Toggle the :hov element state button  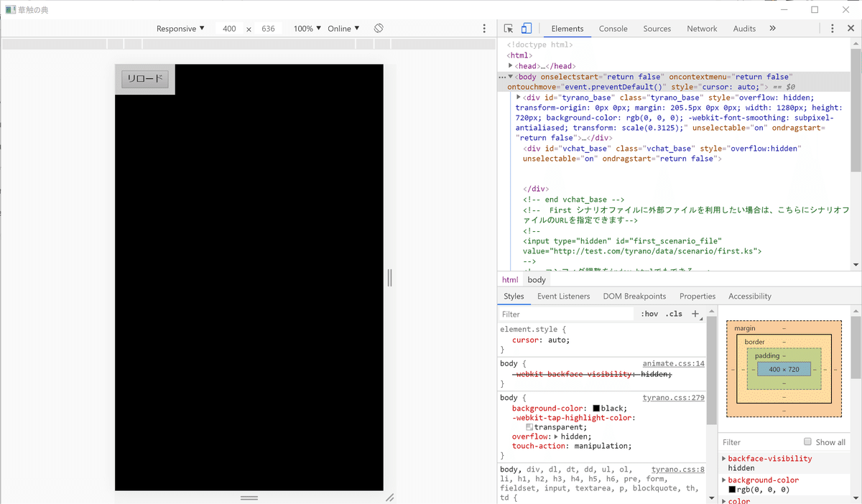(x=649, y=314)
